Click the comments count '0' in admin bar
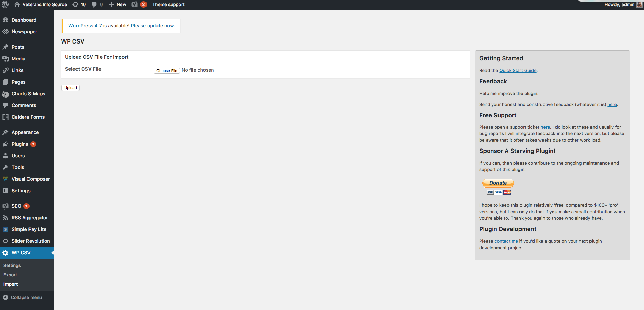Image resolution: width=644 pixels, height=310 pixels. tap(101, 4)
